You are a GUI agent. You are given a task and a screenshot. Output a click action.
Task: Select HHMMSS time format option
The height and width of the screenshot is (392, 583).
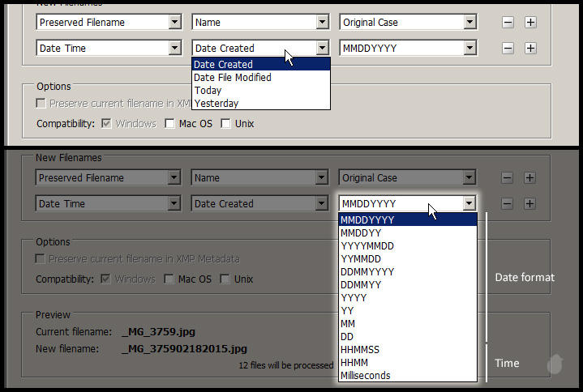[362, 350]
